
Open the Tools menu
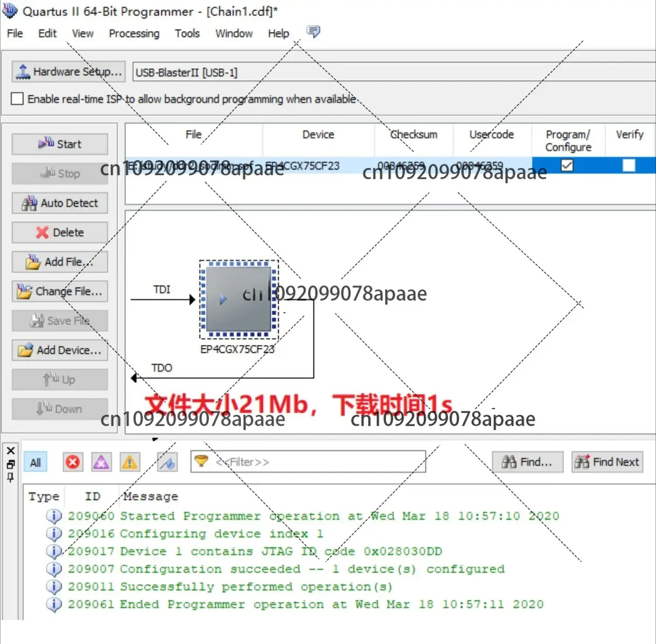click(187, 34)
